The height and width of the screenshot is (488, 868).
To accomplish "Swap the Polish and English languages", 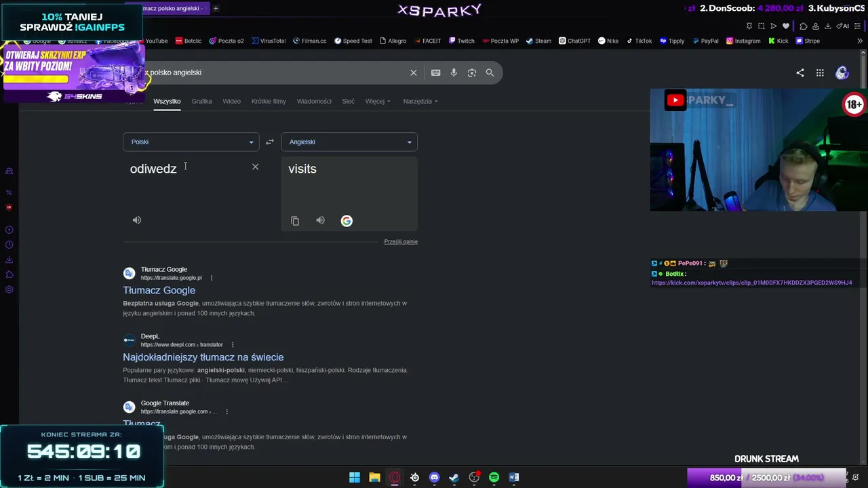I will click(270, 142).
